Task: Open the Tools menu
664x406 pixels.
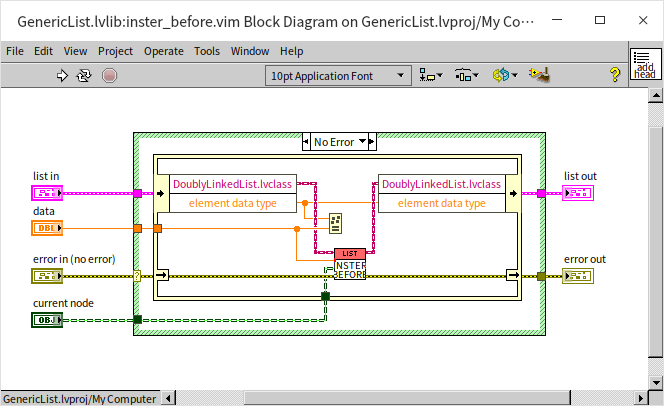Action: click(x=207, y=51)
